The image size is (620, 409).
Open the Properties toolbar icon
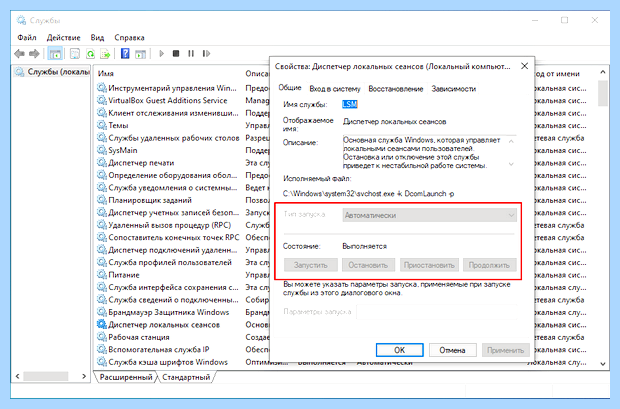click(x=75, y=53)
